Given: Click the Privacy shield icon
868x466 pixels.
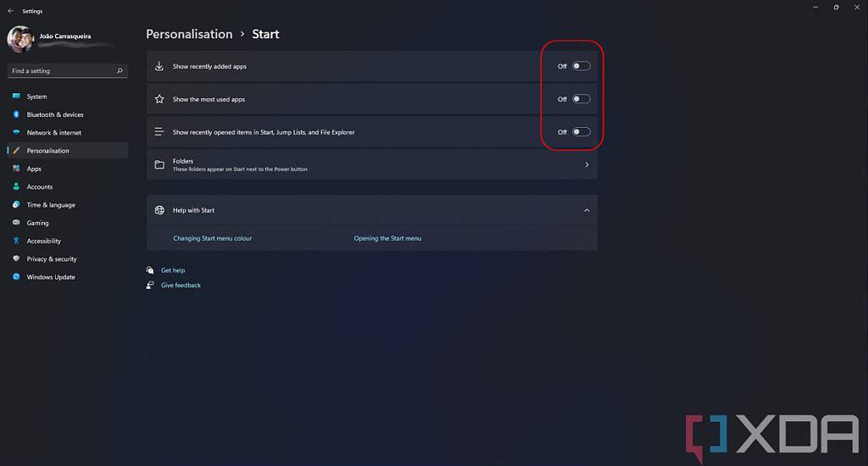Looking at the screenshot, I should click(16, 258).
